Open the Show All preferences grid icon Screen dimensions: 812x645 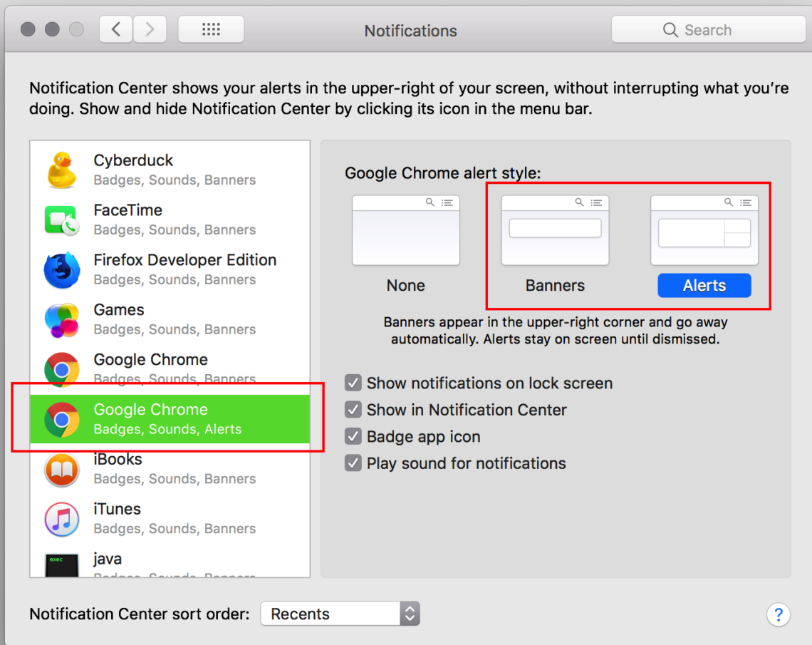point(211,29)
